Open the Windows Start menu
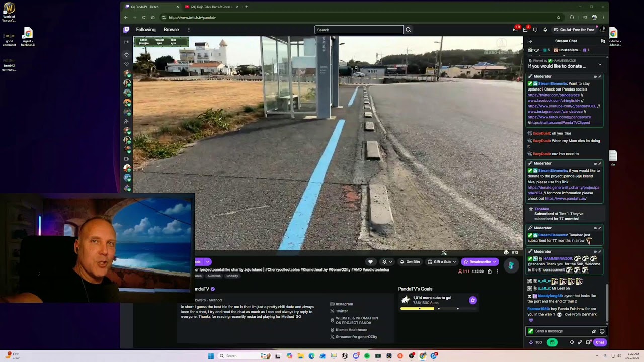Screen dimensions: 644x362 [x=211, y=356]
